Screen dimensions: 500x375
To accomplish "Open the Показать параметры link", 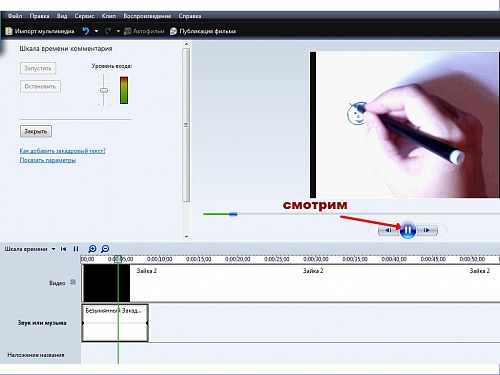I will (48, 160).
